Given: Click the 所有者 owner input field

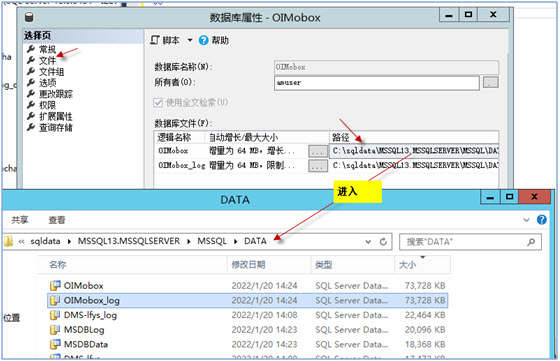Looking at the screenshot, I should click(376, 83).
